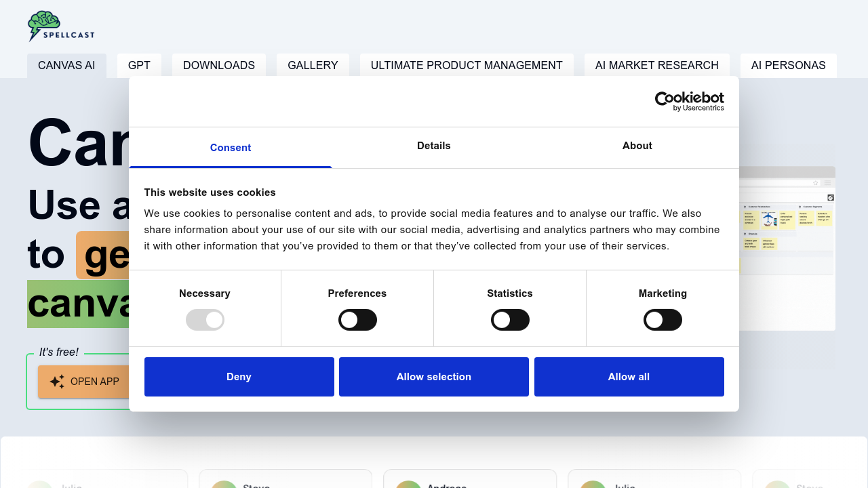The height and width of the screenshot is (488, 868).
Task: Enable the Marketing cookies switch
Action: [x=663, y=320]
